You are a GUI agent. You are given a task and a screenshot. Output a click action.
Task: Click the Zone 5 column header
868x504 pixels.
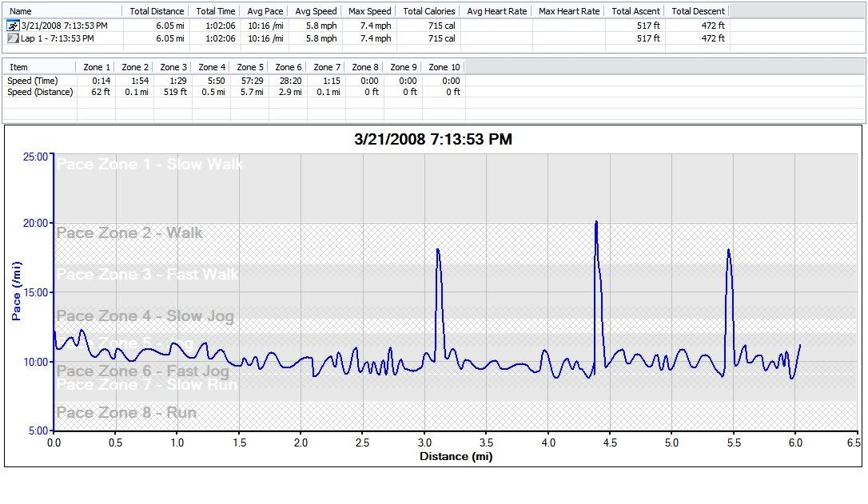(250, 67)
